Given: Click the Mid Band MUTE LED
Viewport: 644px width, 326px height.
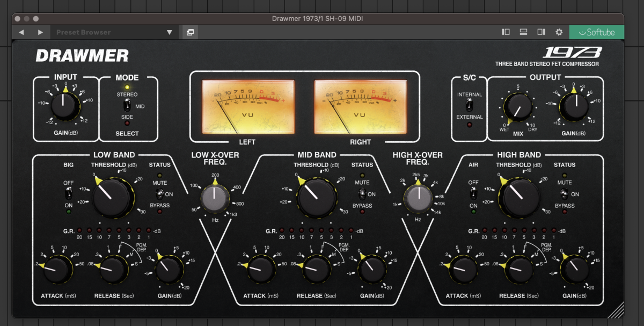Looking at the screenshot, I should 362,175.
